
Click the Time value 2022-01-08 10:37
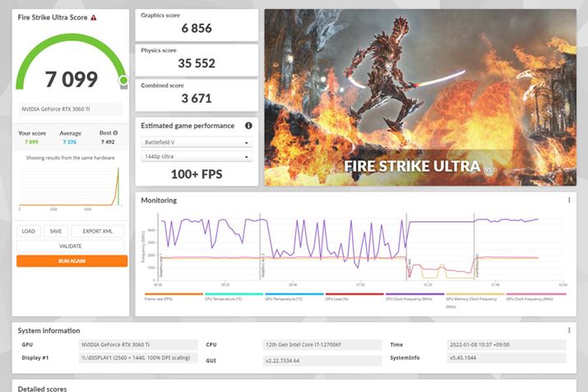[507, 344]
